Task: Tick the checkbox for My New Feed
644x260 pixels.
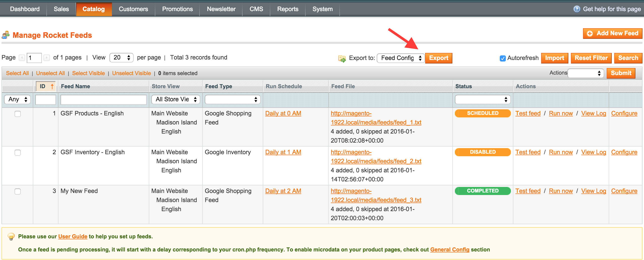Action: click(x=18, y=191)
